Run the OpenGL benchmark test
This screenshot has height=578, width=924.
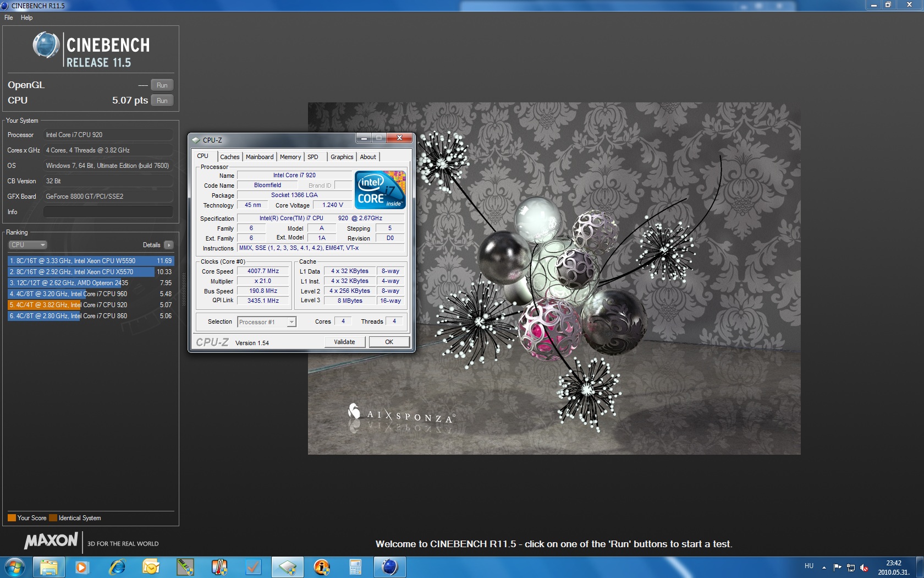point(162,85)
